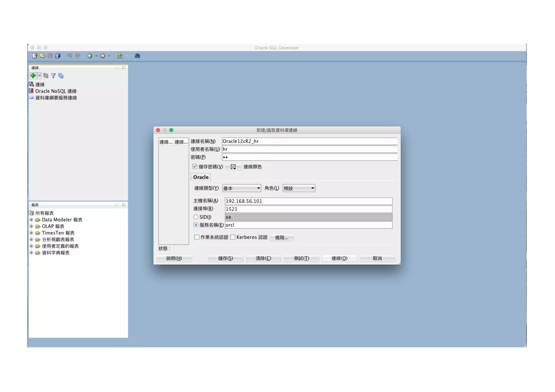The height and width of the screenshot is (392, 555).
Task: Expand the Data Modeler 報表 folder
Action: (x=31, y=220)
